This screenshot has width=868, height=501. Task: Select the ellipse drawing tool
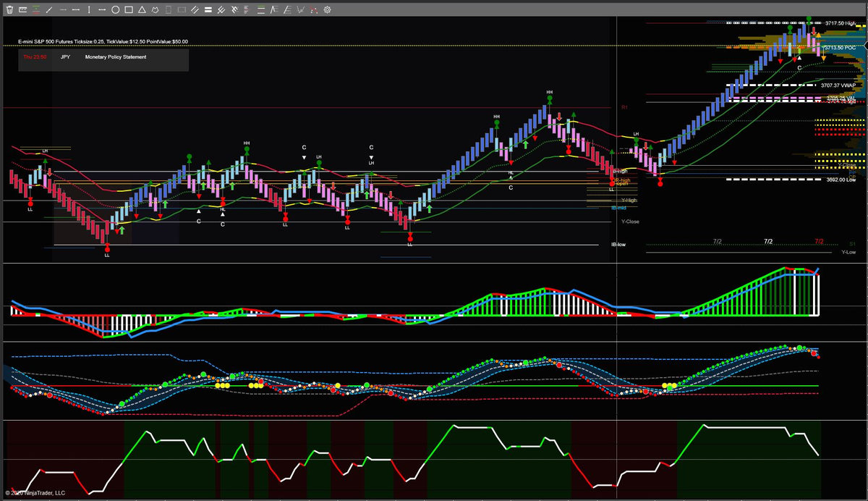click(x=115, y=10)
